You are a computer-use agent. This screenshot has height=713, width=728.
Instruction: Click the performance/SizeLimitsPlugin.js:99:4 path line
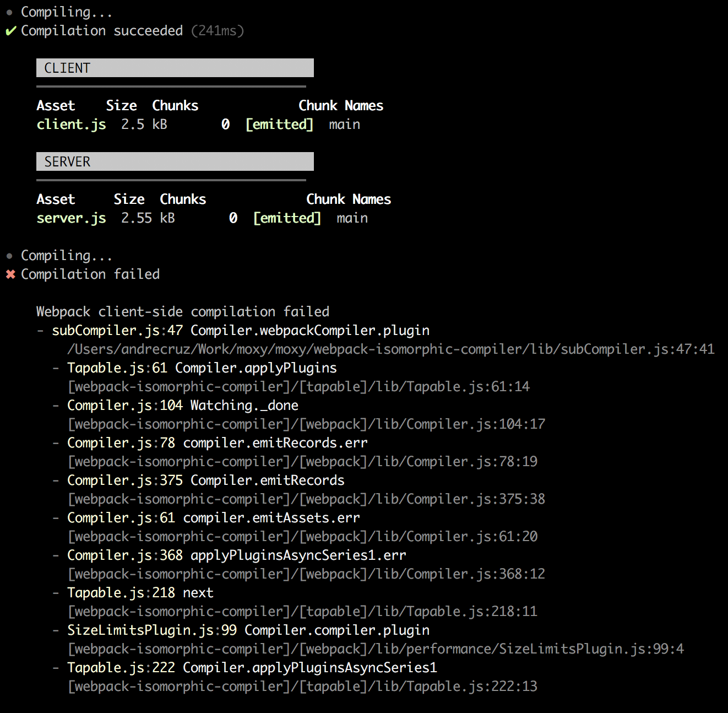[x=376, y=649]
